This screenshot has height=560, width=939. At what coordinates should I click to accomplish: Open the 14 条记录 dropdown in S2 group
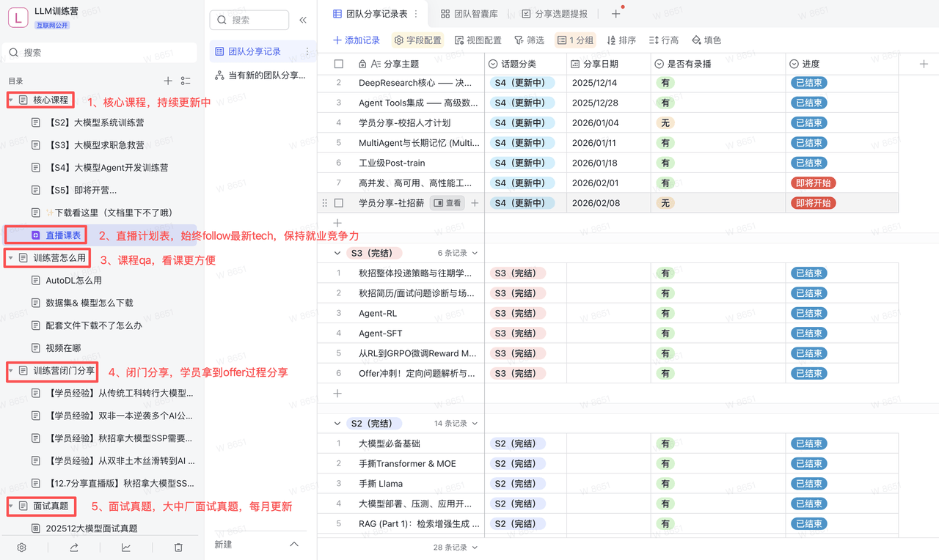tap(456, 423)
